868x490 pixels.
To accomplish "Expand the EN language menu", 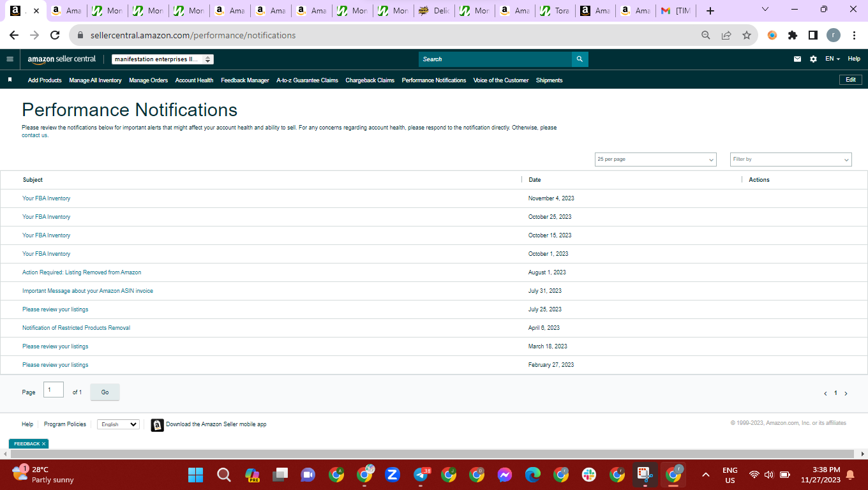I will [832, 59].
